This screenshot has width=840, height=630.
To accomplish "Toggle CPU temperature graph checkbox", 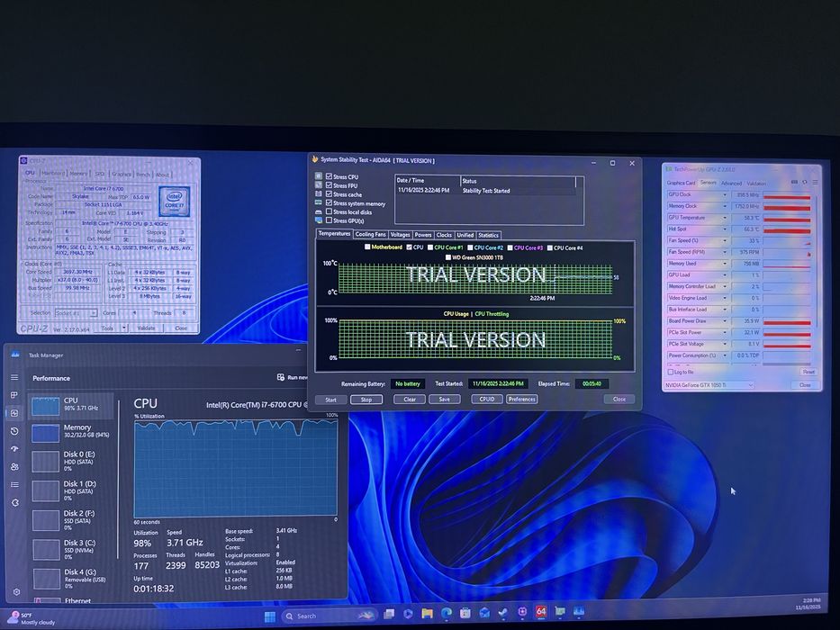I will pos(410,247).
